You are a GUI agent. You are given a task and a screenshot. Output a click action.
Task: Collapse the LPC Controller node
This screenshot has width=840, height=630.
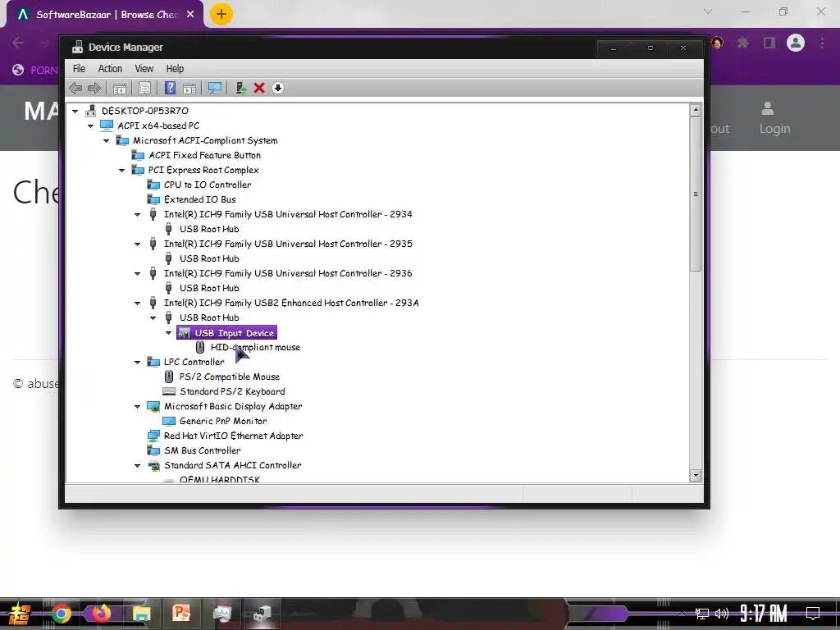coord(137,362)
